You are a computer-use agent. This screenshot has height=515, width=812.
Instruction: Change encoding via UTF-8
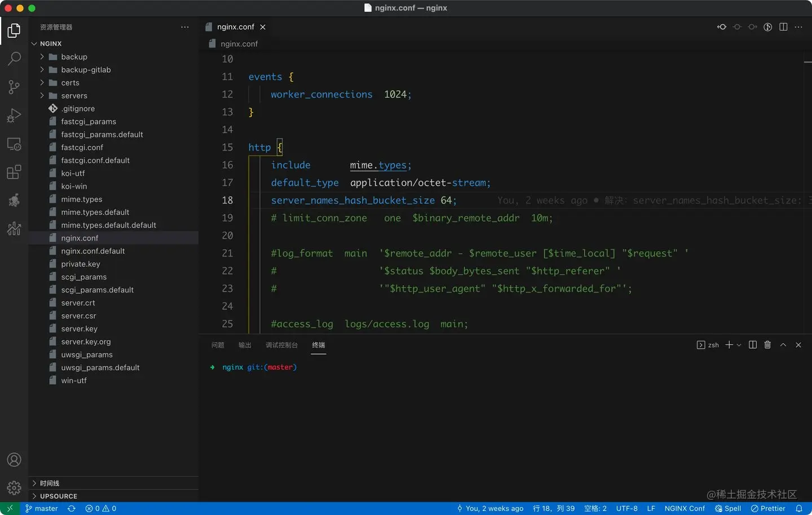tap(627, 508)
